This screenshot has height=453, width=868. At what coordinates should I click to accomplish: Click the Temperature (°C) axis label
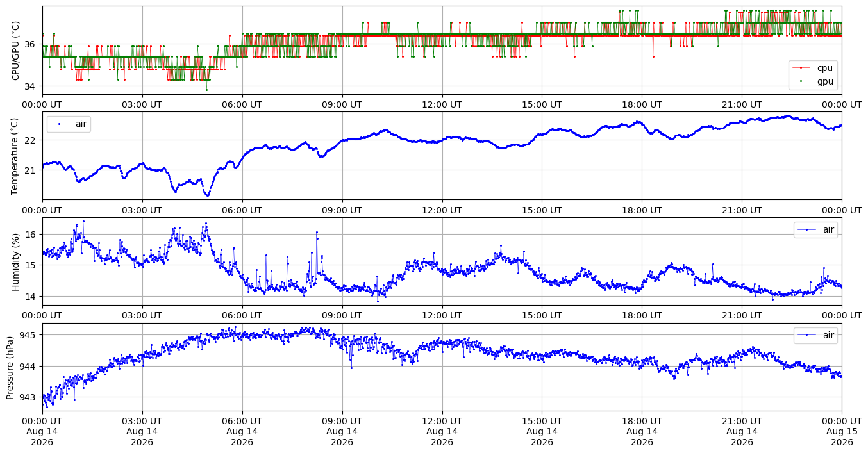(x=16, y=156)
